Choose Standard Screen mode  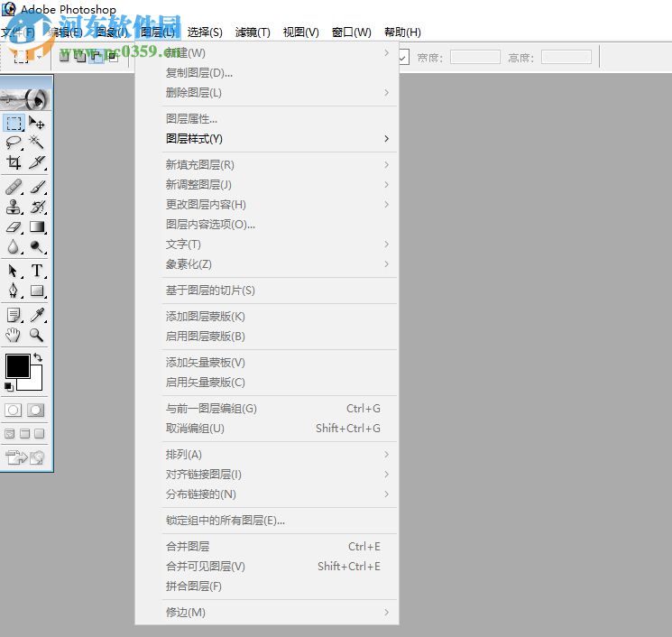(x=9, y=434)
